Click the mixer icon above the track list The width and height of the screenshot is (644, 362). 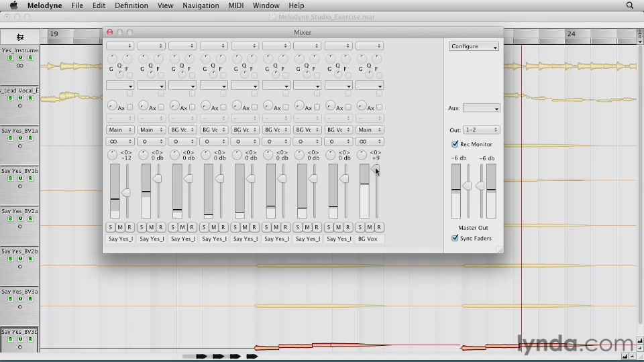click(19, 37)
